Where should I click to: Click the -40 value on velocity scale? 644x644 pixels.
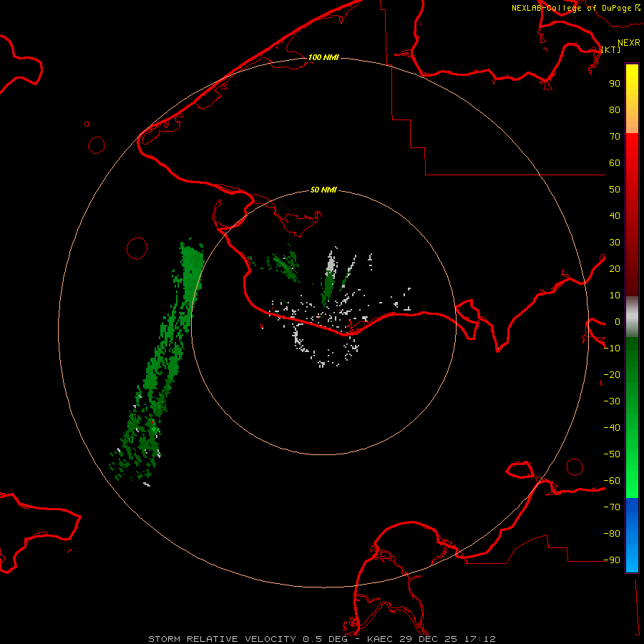[x=612, y=428]
